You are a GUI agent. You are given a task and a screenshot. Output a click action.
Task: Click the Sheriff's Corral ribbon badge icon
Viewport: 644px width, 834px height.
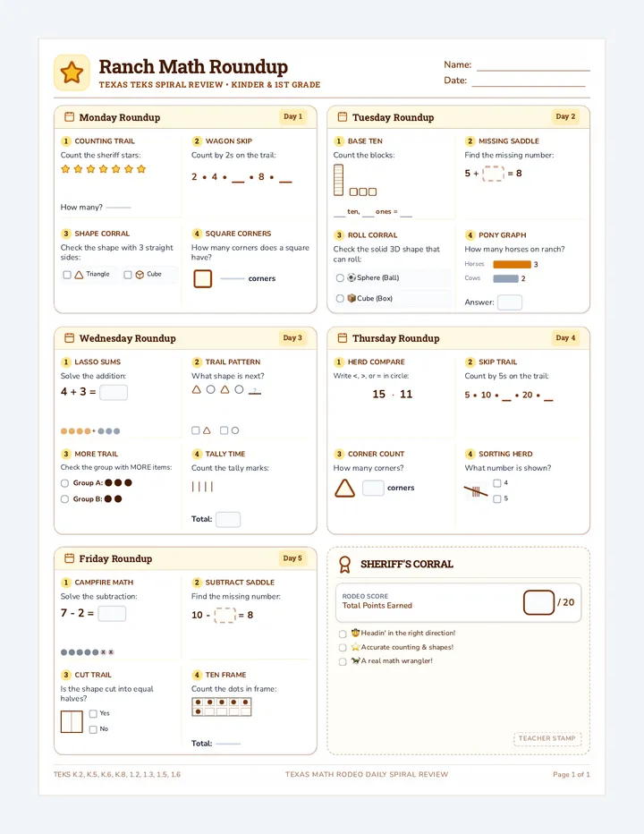point(344,565)
